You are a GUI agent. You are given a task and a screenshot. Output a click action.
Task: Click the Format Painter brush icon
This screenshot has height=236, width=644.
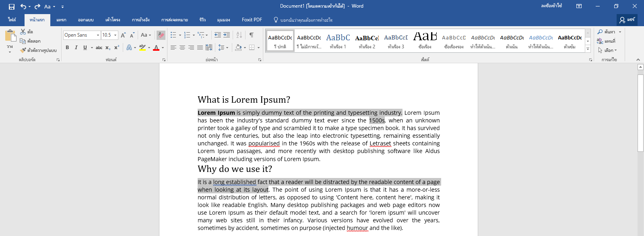[23, 50]
